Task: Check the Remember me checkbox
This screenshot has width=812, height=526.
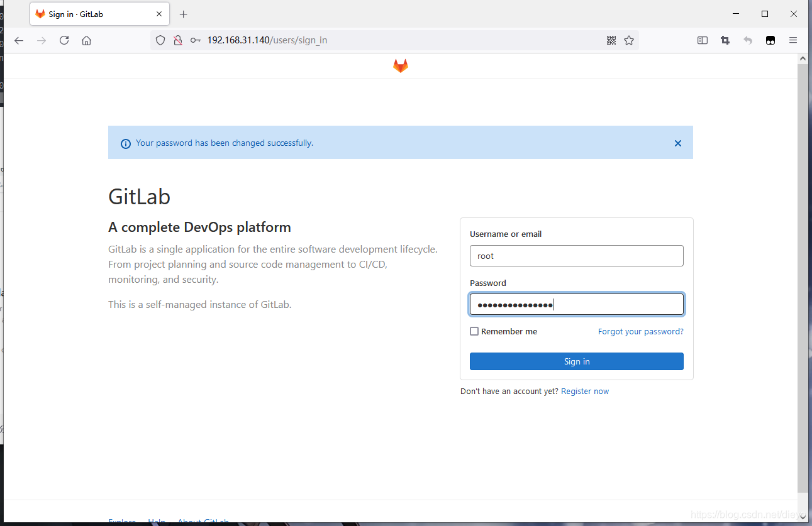Action: click(x=474, y=331)
